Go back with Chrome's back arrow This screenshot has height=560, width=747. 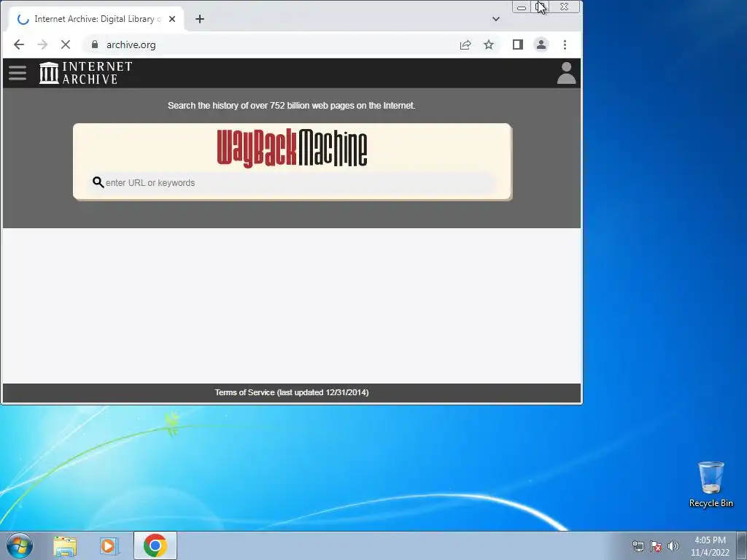pos(18,44)
